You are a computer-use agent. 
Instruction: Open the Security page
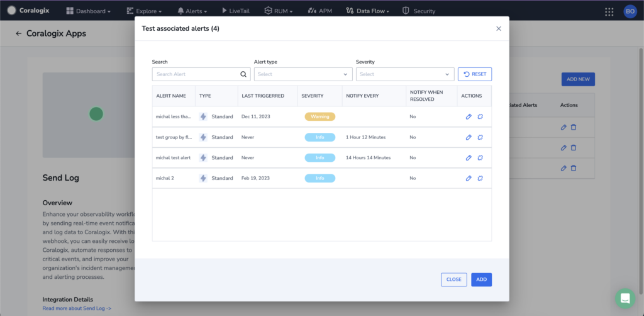(x=418, y=11)
